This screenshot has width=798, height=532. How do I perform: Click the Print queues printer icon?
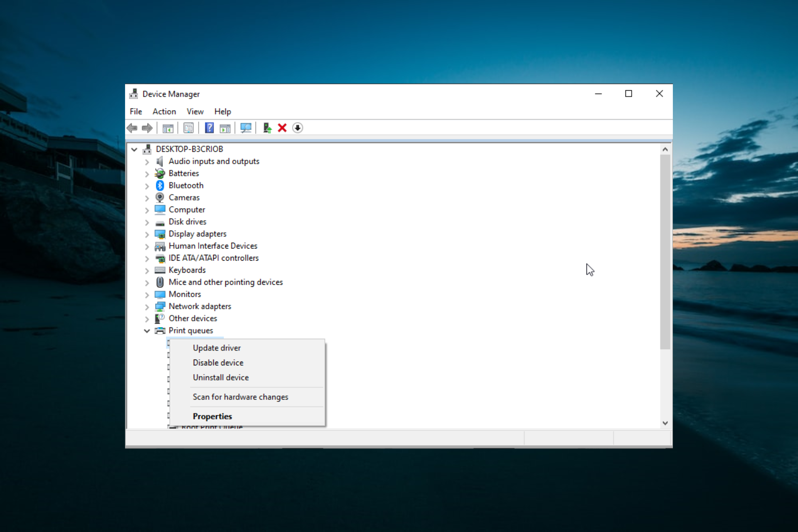[x=160, y=331]
